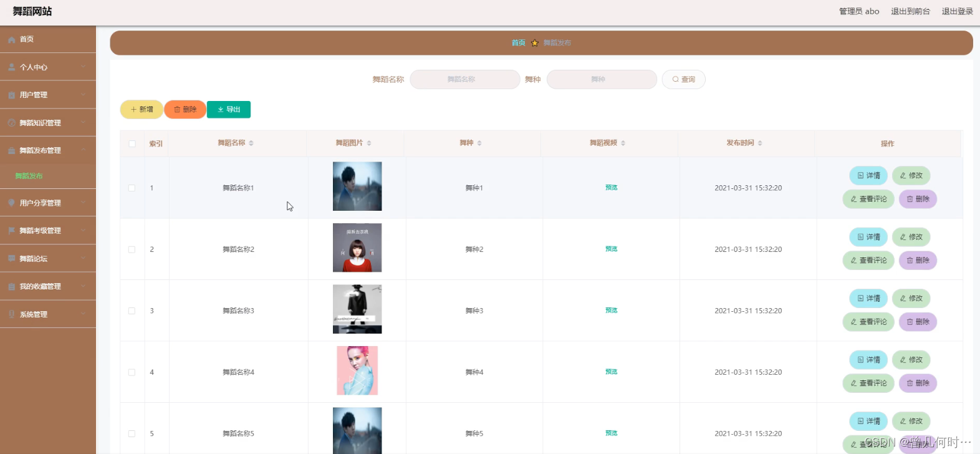The image size is (980, 454).
Task: Expand the 舞蹈论坛 chevron
Action: [83, 258]
